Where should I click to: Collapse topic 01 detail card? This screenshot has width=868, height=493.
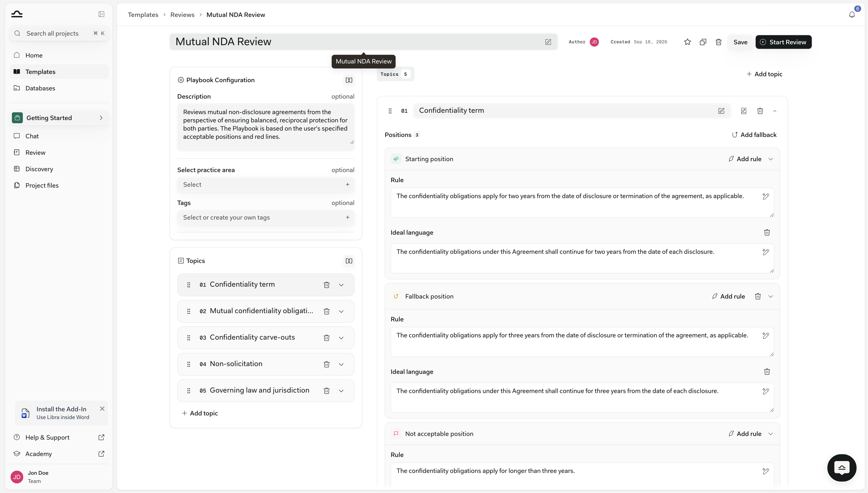775,111
